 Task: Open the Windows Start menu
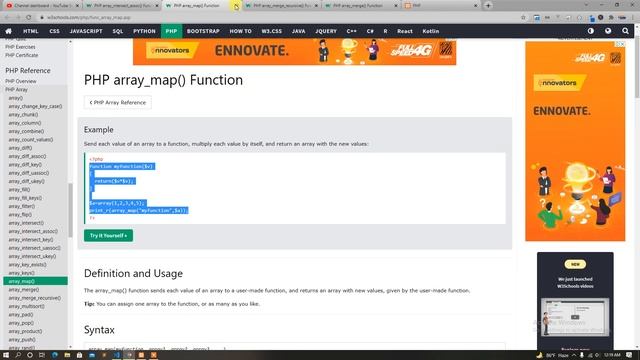[x=6, y=355]
